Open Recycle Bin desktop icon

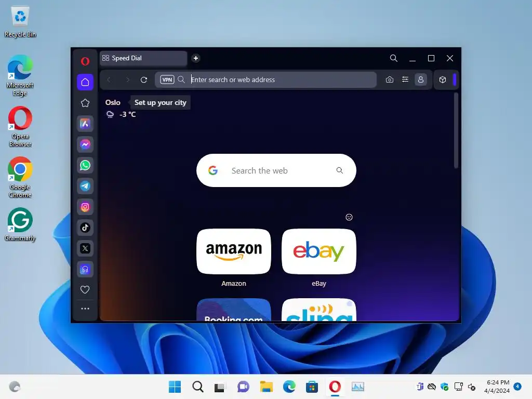click(x=20, y=22)
